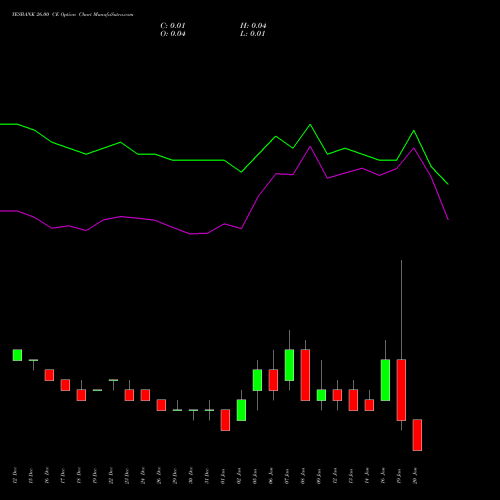Select the long-wick red candlestick above 19 Jan
The image size is (500, 500).
coord(401,390)
